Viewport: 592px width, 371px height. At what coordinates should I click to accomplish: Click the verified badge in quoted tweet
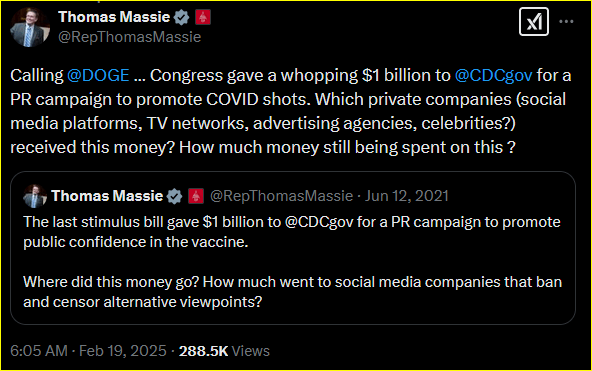click(174, 196)
